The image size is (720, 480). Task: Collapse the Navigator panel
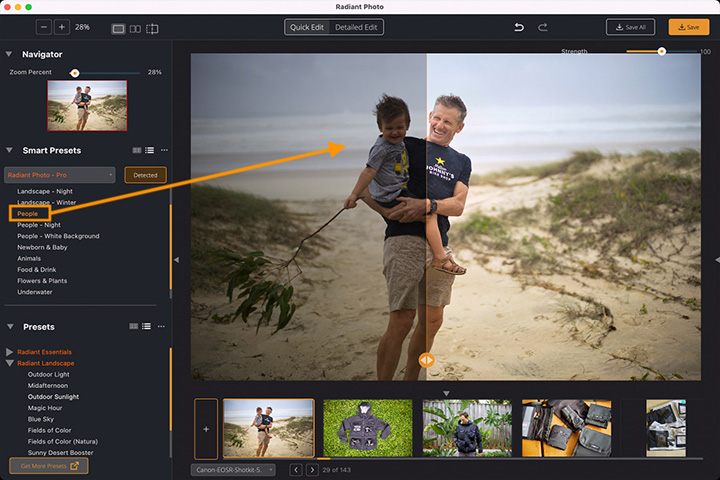(x=9, y=54)
